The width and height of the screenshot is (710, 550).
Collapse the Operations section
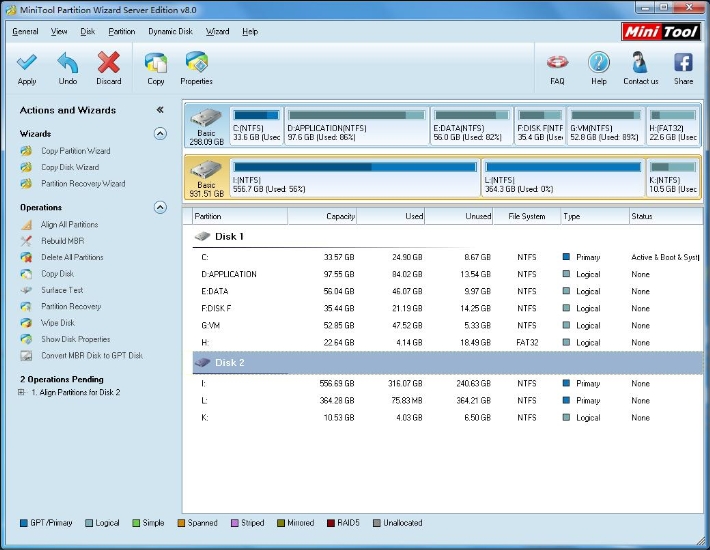[x=160, y=207]
